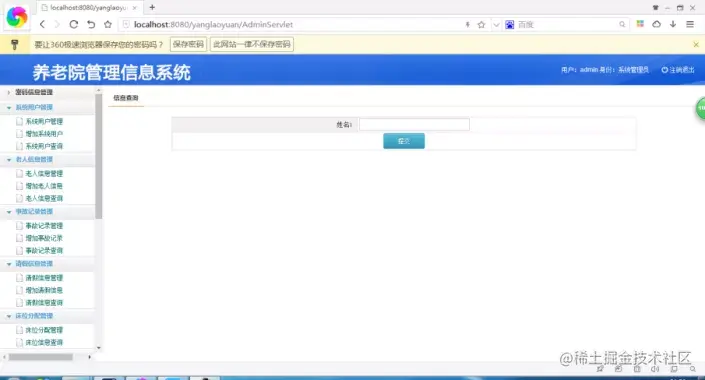705x380 pixels.
Task: Reload the page with the refresh icon
Action: (74, 24)
